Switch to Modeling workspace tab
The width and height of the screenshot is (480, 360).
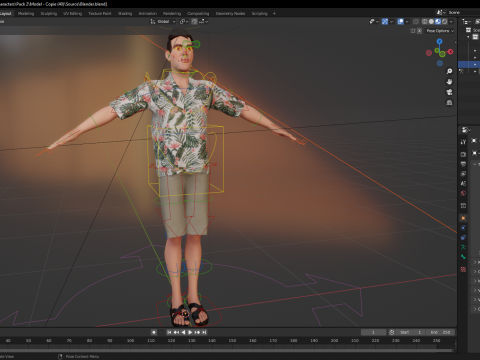pos(26,13)
